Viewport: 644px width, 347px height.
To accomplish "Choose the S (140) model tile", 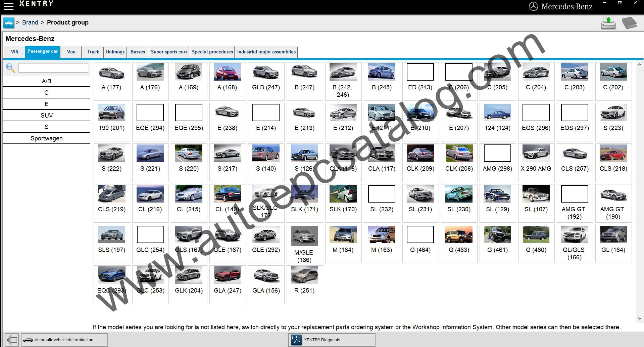I will click(x=266, y=163).
